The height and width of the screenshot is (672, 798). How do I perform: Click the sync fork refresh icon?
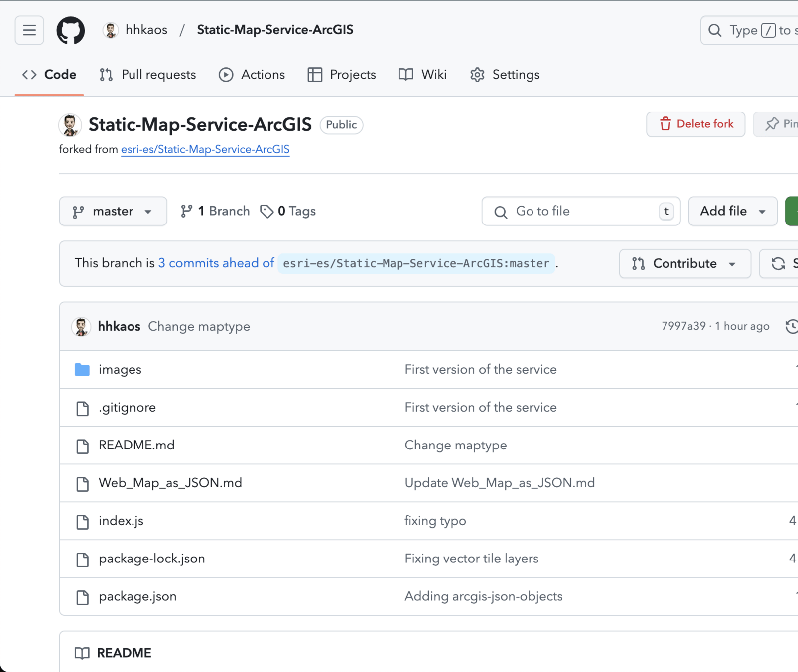778,264
